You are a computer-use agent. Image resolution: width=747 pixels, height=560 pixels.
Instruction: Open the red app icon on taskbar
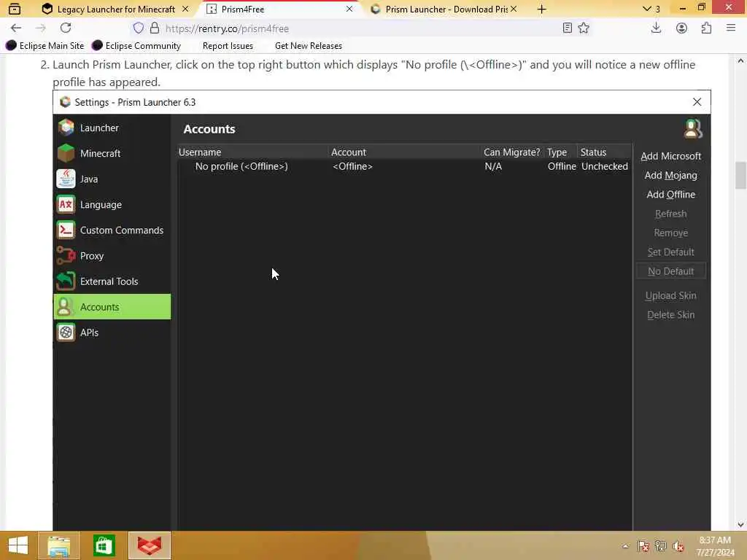point(150,545)
